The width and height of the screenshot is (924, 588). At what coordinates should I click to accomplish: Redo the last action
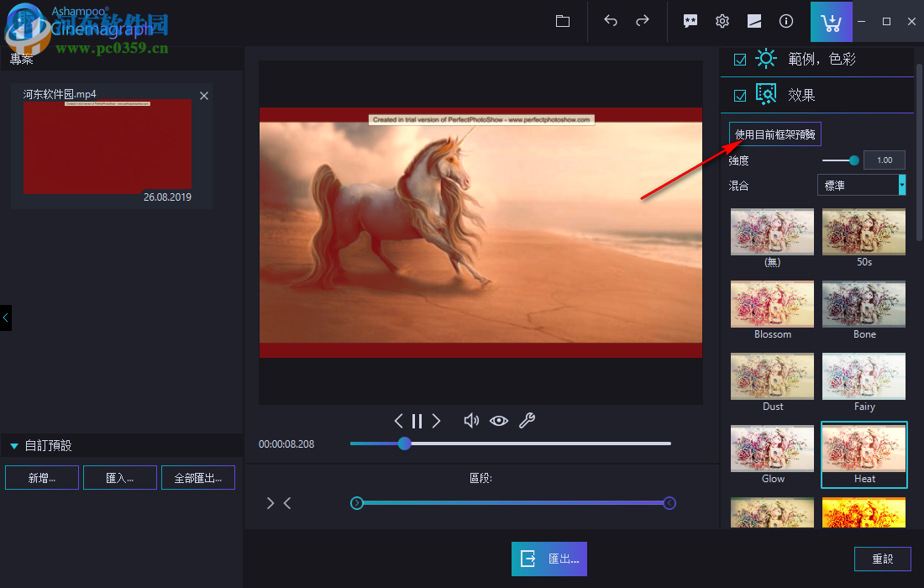(642, 21)
